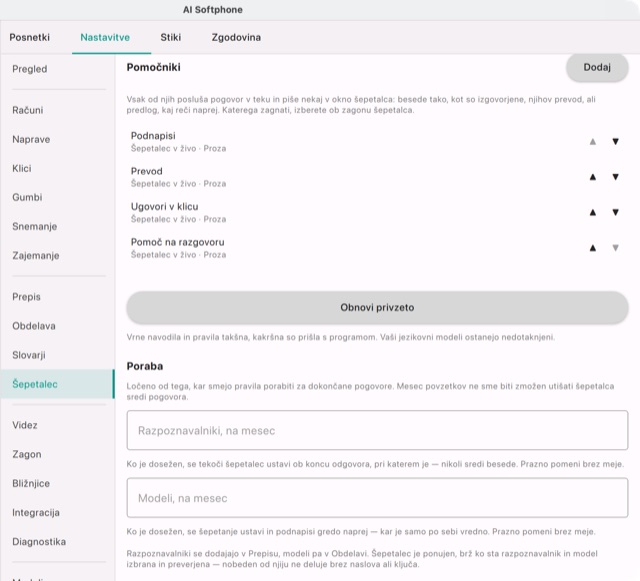This screenshot has height=581, width=640.
Task: Select the Nastavitve tab
Action: pos(105,37)
